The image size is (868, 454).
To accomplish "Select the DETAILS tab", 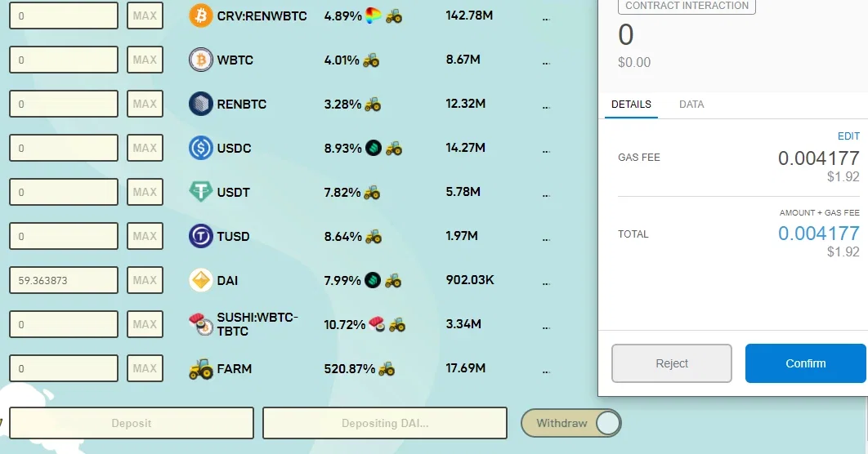I will pos(631,105).
